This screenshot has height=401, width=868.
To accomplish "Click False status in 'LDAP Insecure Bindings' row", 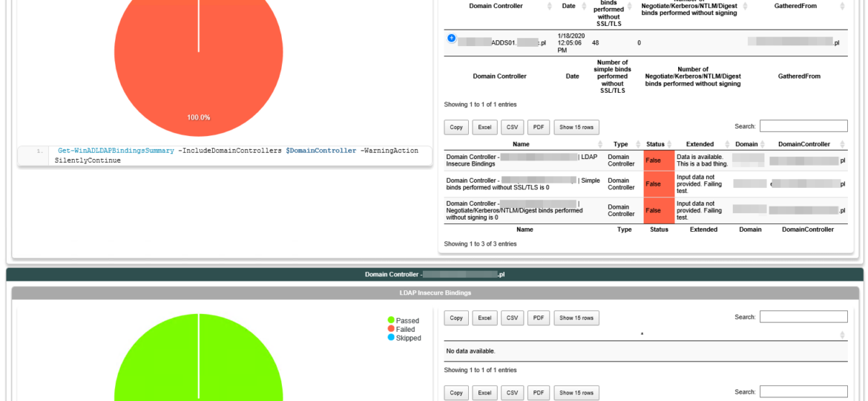I will (659, 160).
